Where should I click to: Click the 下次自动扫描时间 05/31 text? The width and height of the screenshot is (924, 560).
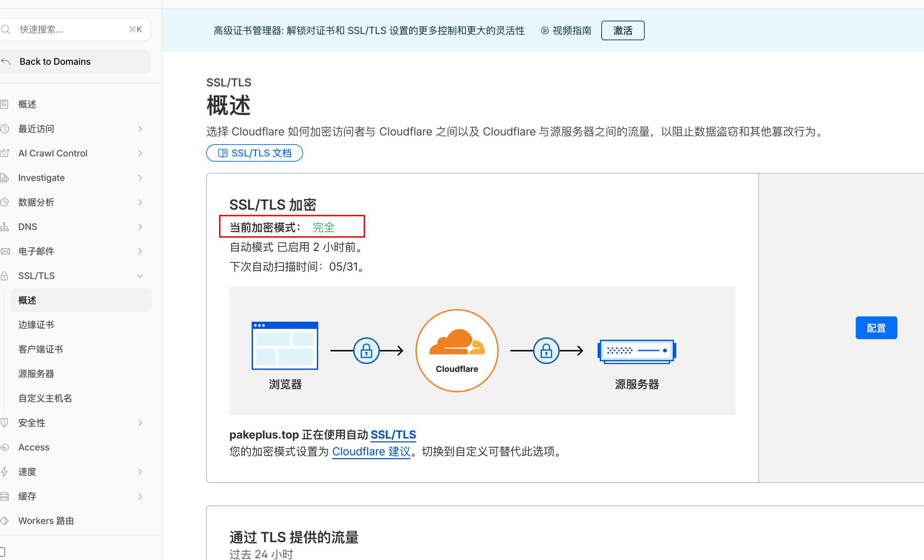297,267
